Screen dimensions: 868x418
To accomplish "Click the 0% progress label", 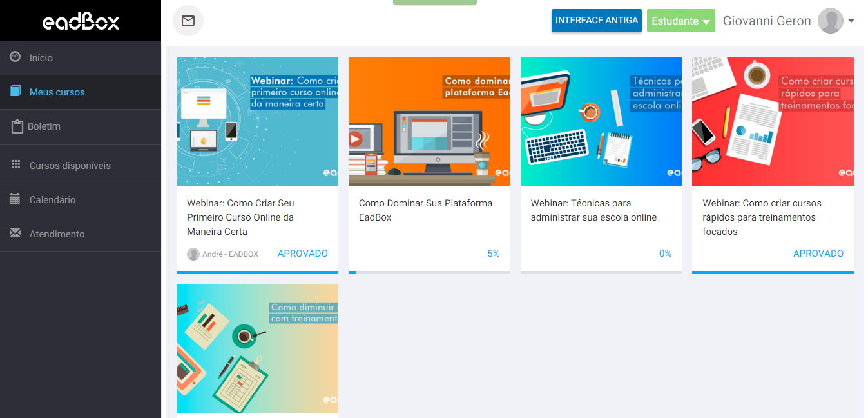I will point(665,254).
